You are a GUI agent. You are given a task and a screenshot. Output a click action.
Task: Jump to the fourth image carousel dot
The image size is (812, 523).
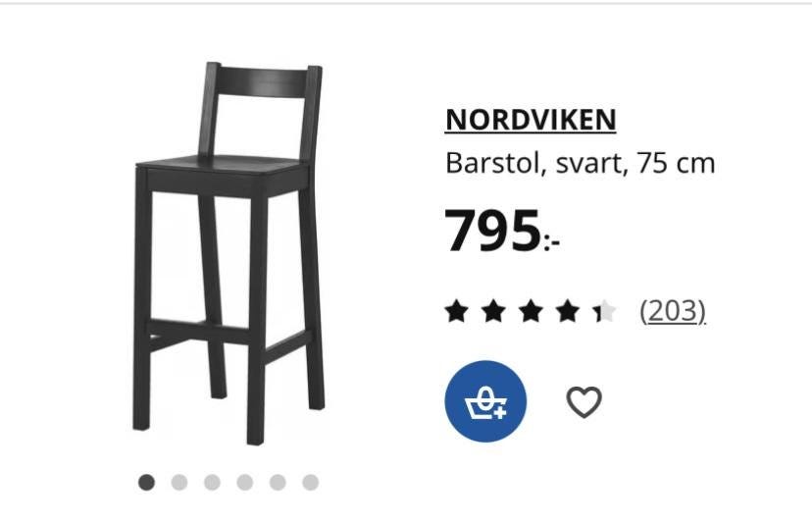click(x=245, y=483)
